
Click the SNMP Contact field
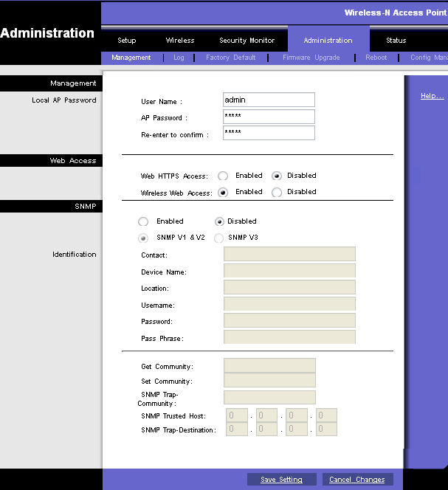(x=289, y=254)
